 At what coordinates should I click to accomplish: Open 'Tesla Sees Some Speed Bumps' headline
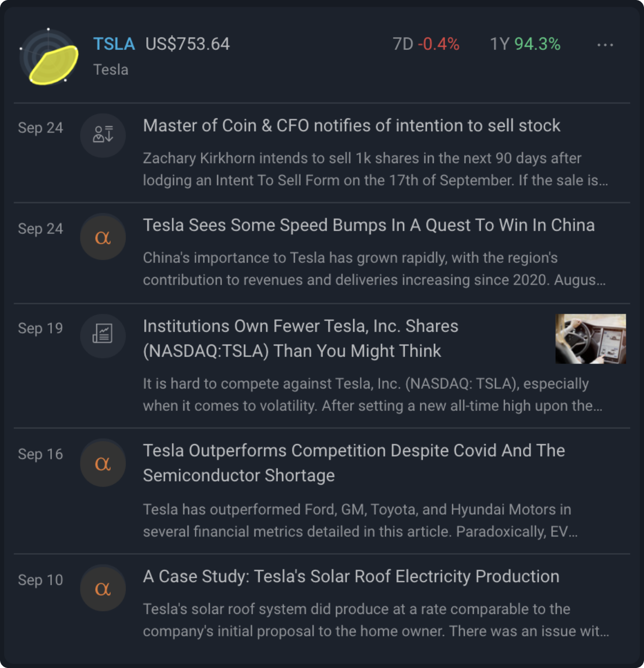369,225
